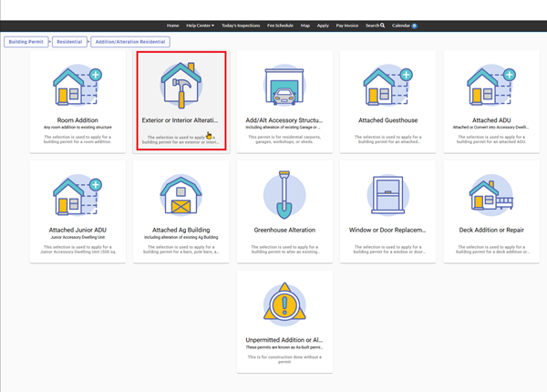This screenshot has width=547, height=392.
Task: Open the Calendar with notification badge
Action: pos(404,26)
